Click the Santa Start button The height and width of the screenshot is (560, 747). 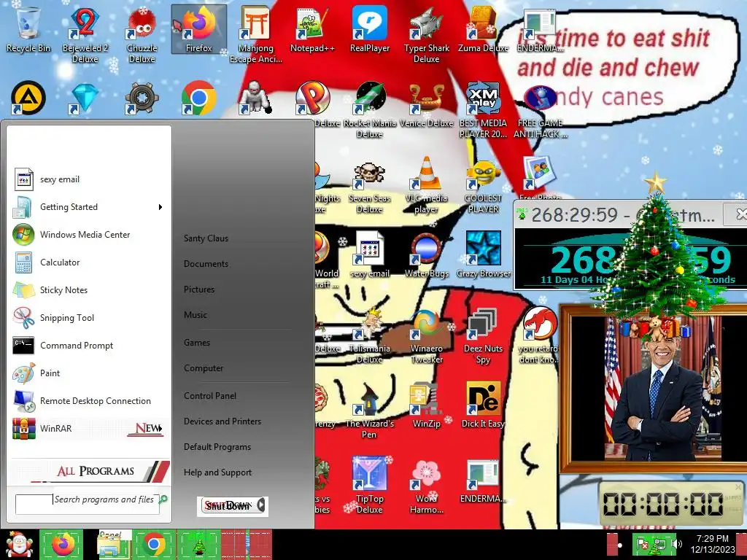[19, 545]
